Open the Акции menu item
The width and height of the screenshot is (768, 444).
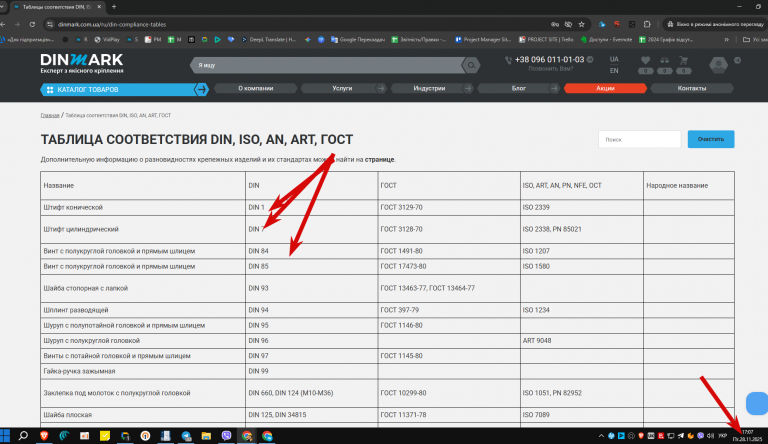605,88
